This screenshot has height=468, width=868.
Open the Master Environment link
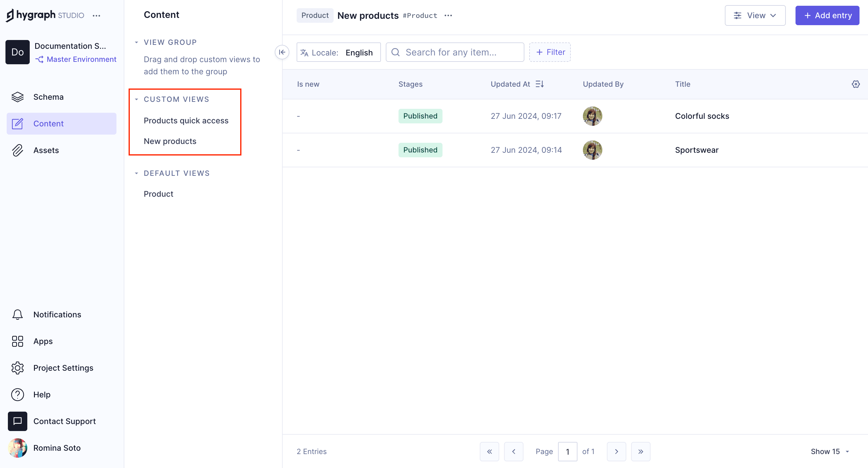81,59
